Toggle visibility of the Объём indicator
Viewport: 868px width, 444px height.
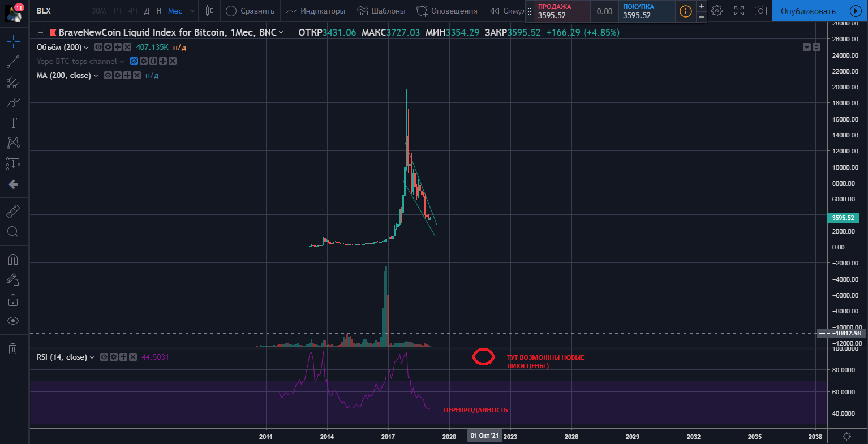[x=98, y=47]
